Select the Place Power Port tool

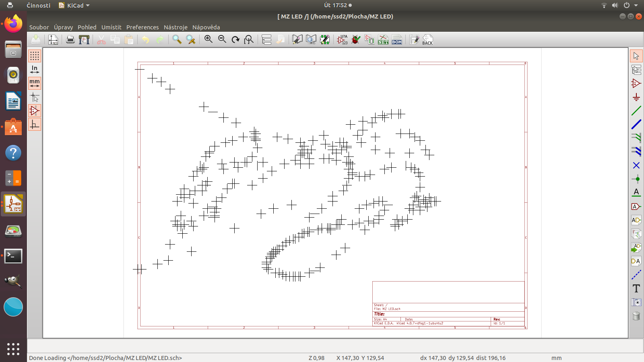(636, 97)
